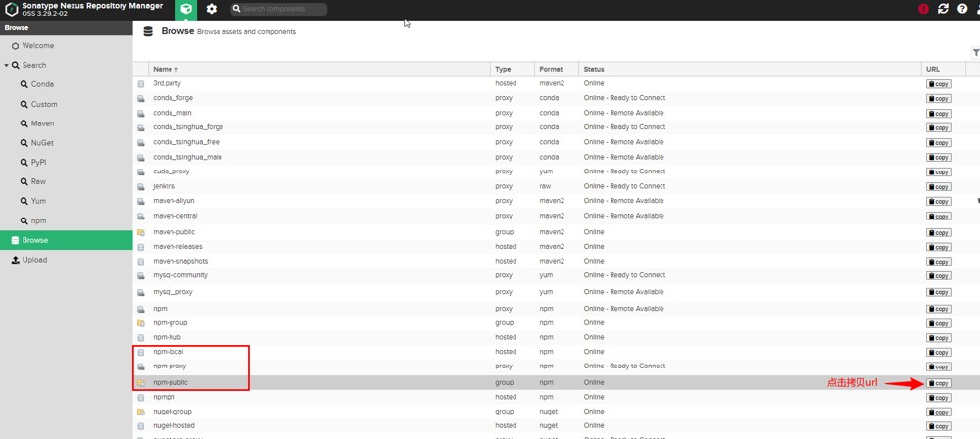Screen dimensions: 980x439
Task: Copy URL of the nuget-group repository
Action: point(939,413)
